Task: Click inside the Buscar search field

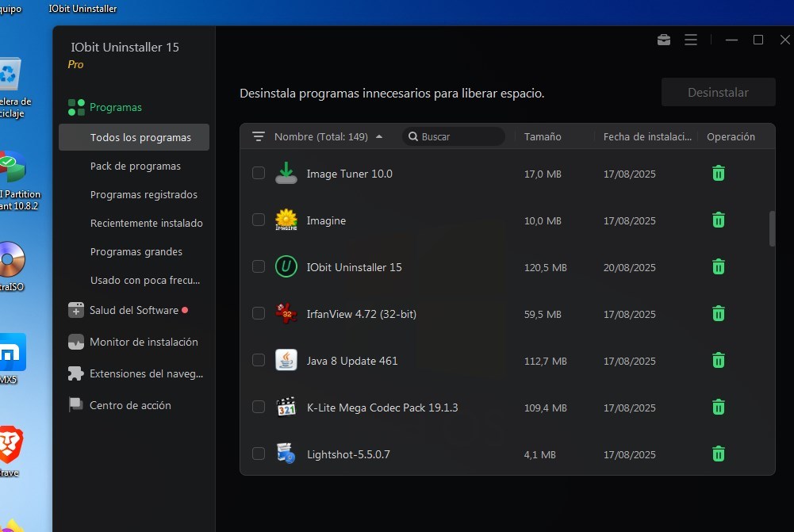Action: pos(453,136)
